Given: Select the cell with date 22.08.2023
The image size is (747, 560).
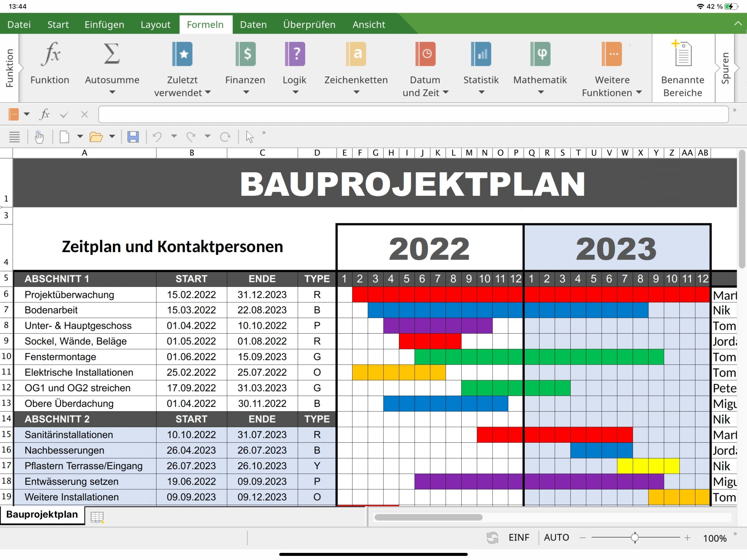Looking at the screenshot, I should tap(262, 310).
